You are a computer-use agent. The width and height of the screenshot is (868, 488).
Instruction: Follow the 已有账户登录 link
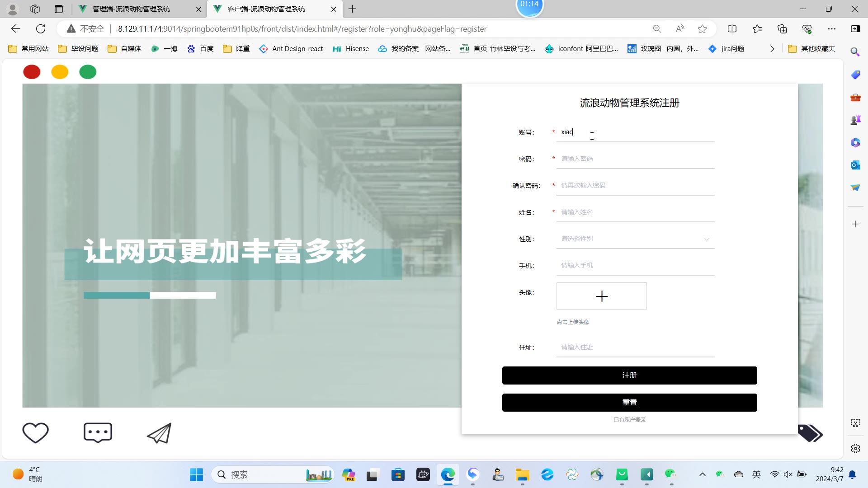point(629,420)
